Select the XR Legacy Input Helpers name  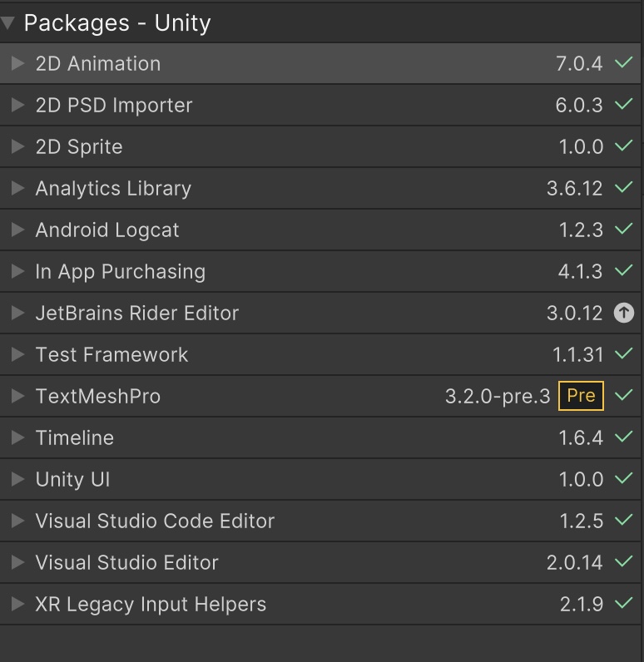tap(151, 605)
